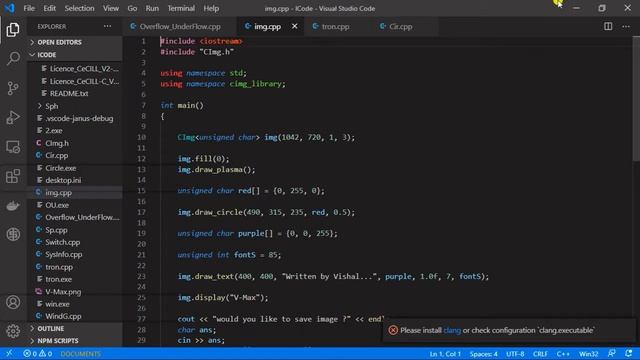The width and height of the screenshot is (640, 360).
Task: Open the Explorer view in activity bar
Action: pos(13,30)
